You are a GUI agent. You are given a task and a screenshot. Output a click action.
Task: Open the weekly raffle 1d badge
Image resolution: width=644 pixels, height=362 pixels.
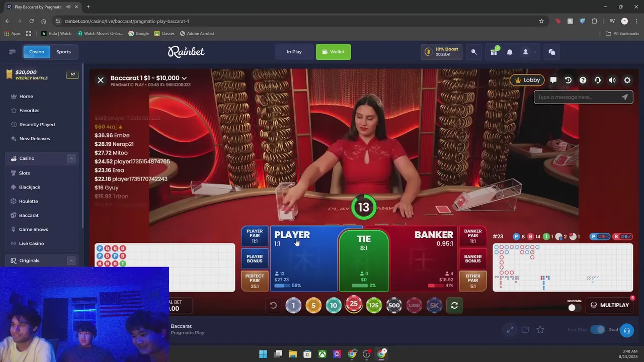(72, 74)
